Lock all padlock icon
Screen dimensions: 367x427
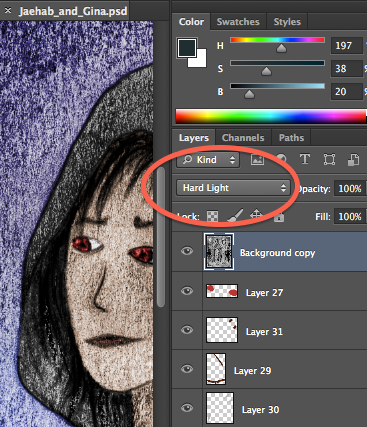click(x=279, y=217)
